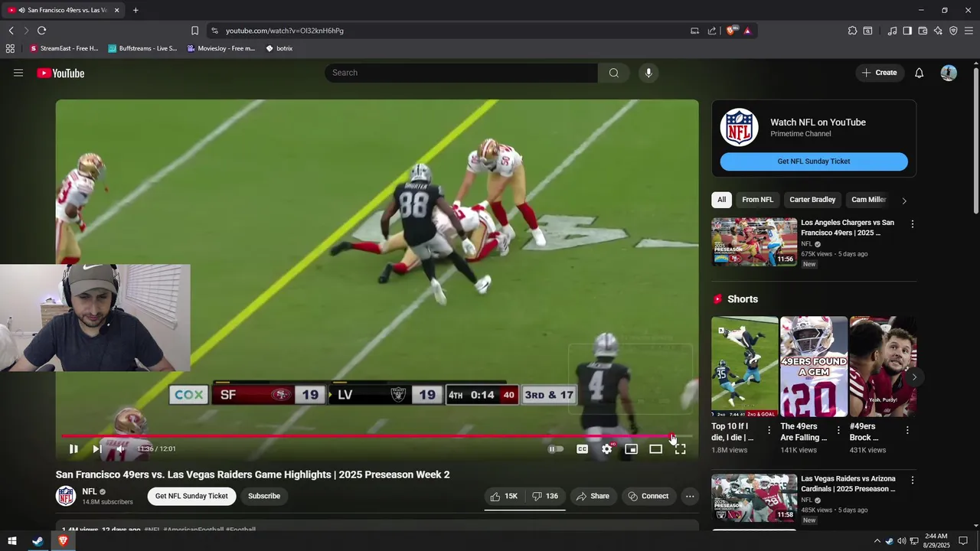This screenshot has height=551, width=980.
Task: Open more actions ellipsis under video
Action: point(690,496)
